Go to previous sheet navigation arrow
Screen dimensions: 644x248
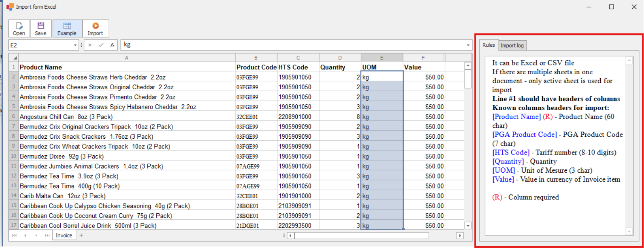(25, 235)
